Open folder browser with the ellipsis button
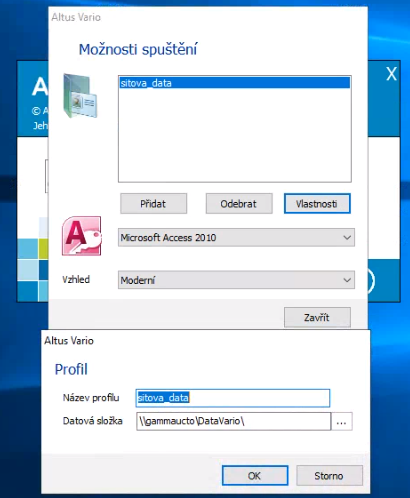 tap(341, 422)
